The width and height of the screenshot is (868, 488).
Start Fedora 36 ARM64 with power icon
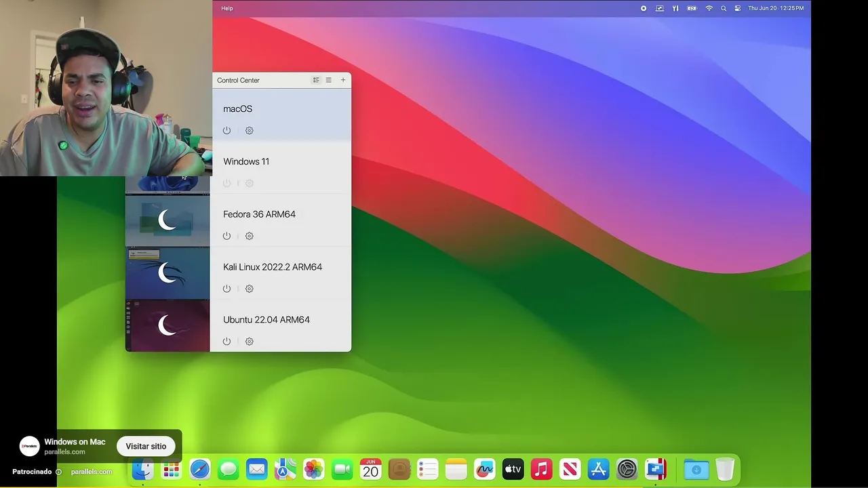pyautogui.click(x=226, y=236)
